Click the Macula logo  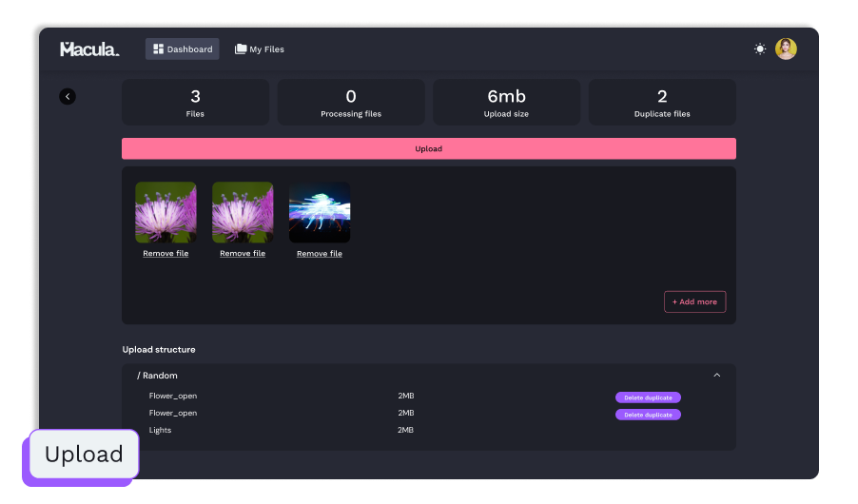point(89,49)
